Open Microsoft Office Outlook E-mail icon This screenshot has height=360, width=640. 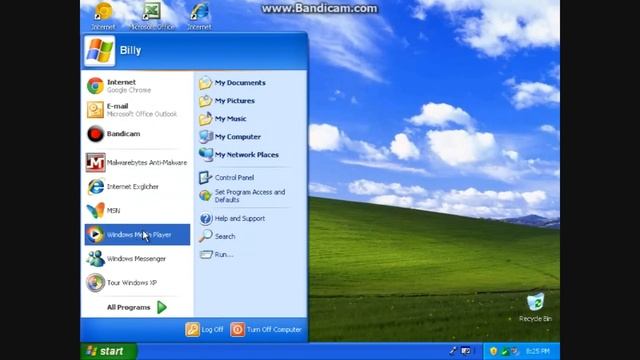[x=95, y=110]
